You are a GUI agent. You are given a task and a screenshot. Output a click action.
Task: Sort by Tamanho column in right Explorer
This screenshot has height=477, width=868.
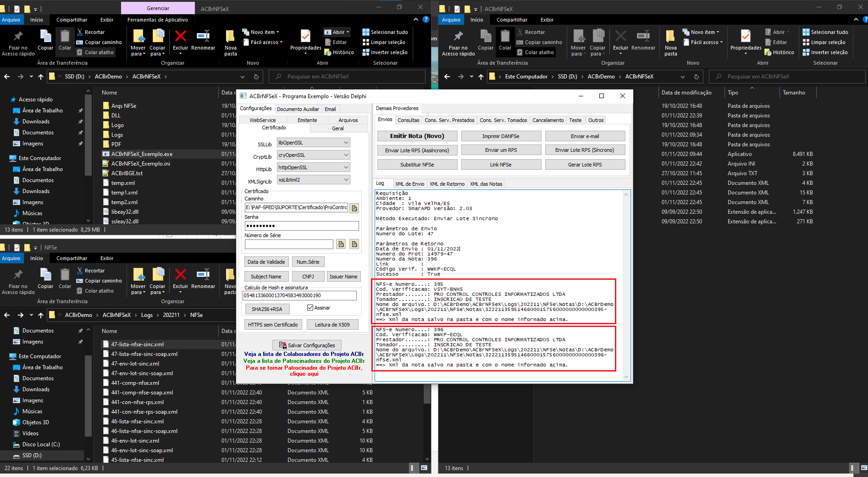tap(797, 93)
